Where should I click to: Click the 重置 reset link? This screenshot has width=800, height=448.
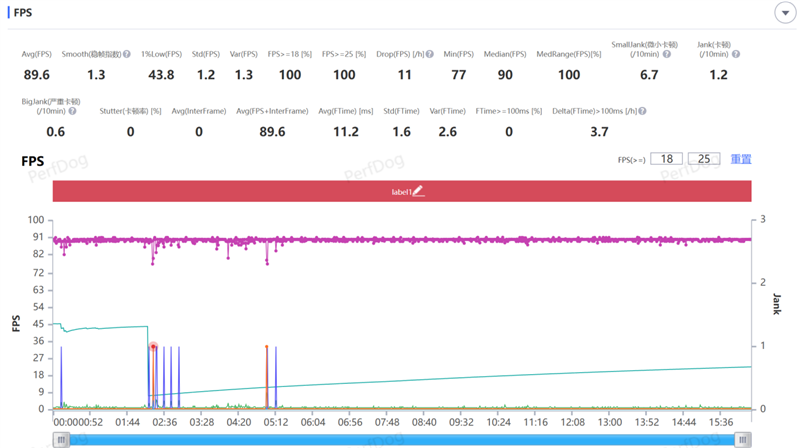740,159
